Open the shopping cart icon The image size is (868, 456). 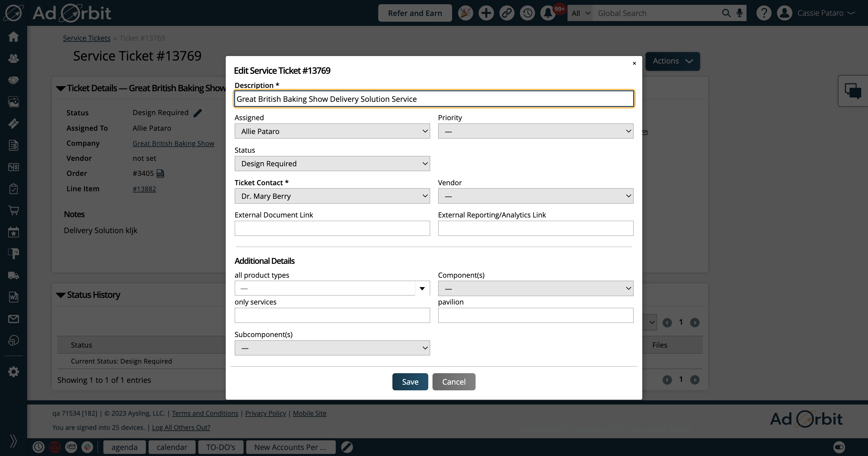14,211
